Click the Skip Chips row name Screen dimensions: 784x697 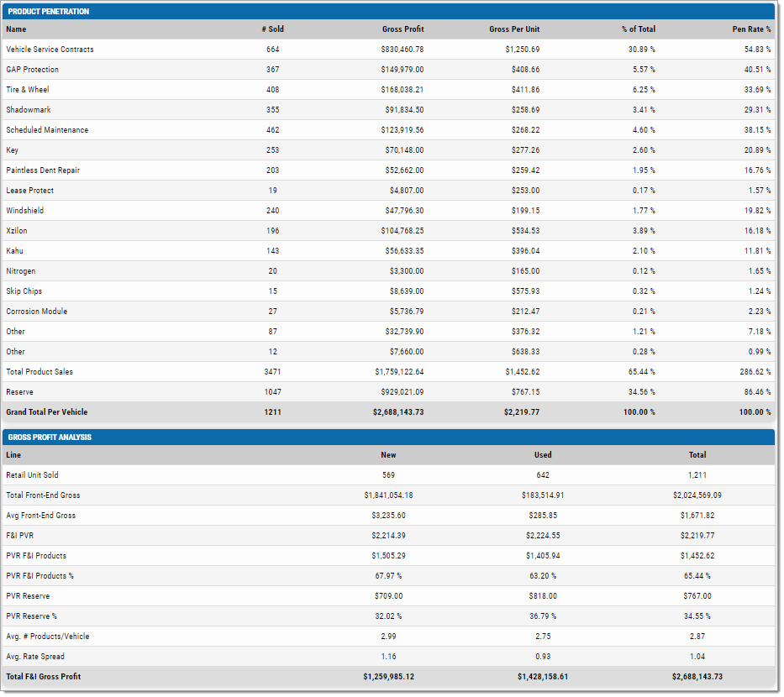pyautogui.click(x=24, y=291)
